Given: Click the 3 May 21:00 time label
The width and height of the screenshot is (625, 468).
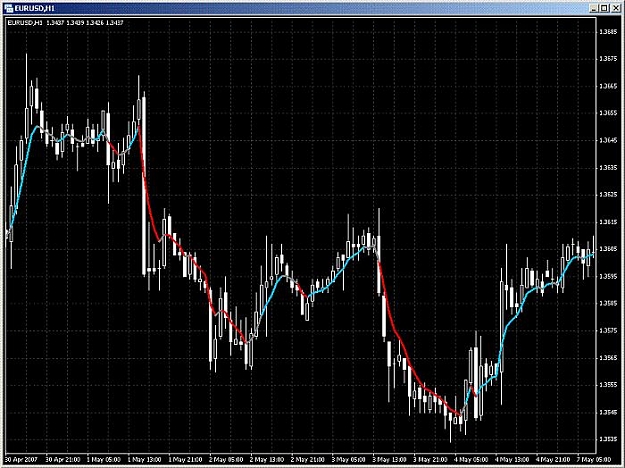Looking at the screenshot, I should (430, 459).
